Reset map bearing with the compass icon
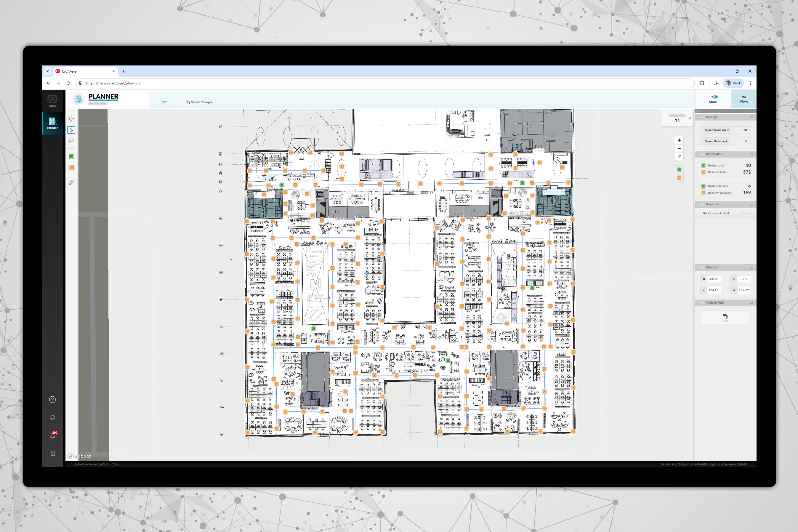This screenshot has height=532, width=798. (x=679, y=156)
